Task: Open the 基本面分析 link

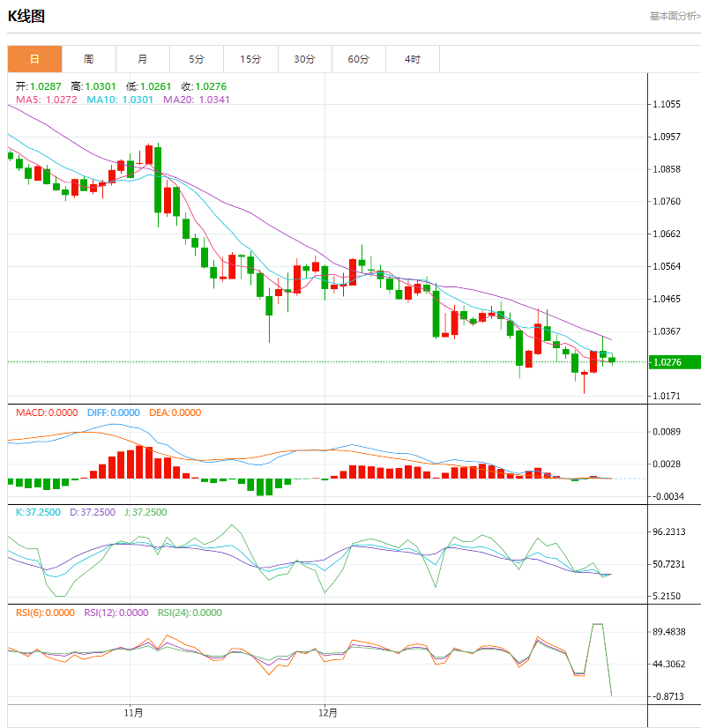Action: point(675,16)
